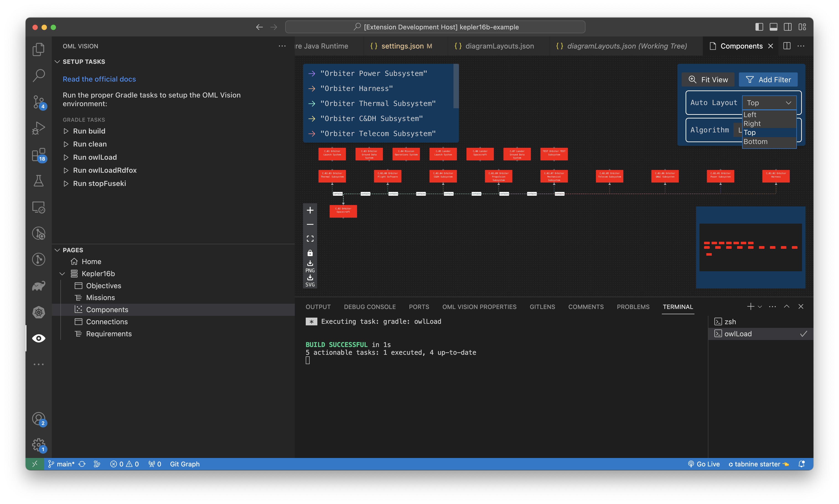
Task: Open the OML Vision eye view
Action: tap(38, 338)
